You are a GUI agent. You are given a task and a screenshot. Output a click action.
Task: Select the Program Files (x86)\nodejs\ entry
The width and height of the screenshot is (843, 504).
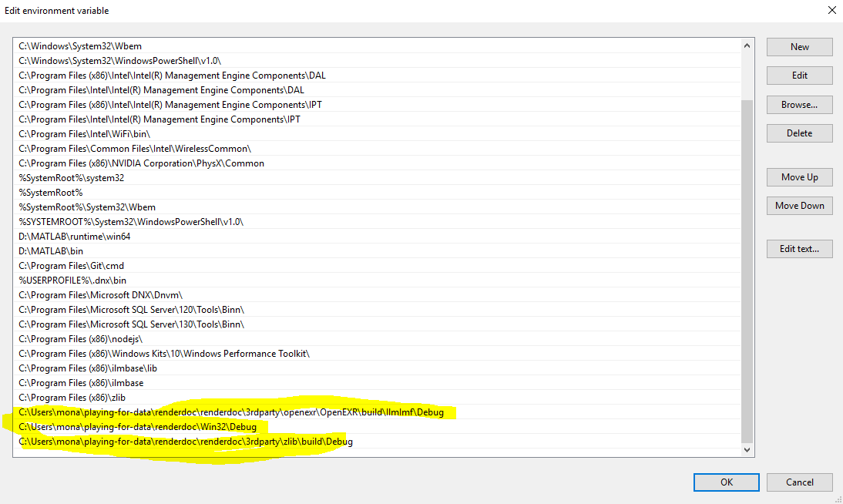point(377,339)
